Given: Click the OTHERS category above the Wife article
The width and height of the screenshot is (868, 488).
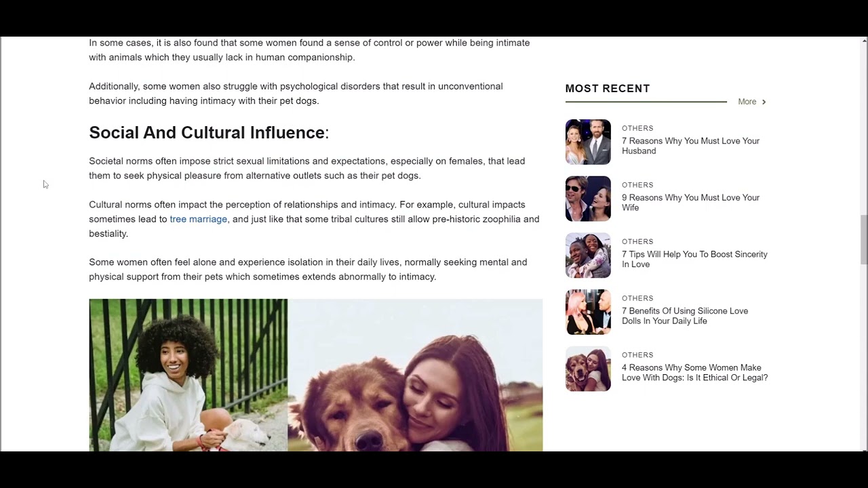Looking at the screenshot, I should 637,185.
